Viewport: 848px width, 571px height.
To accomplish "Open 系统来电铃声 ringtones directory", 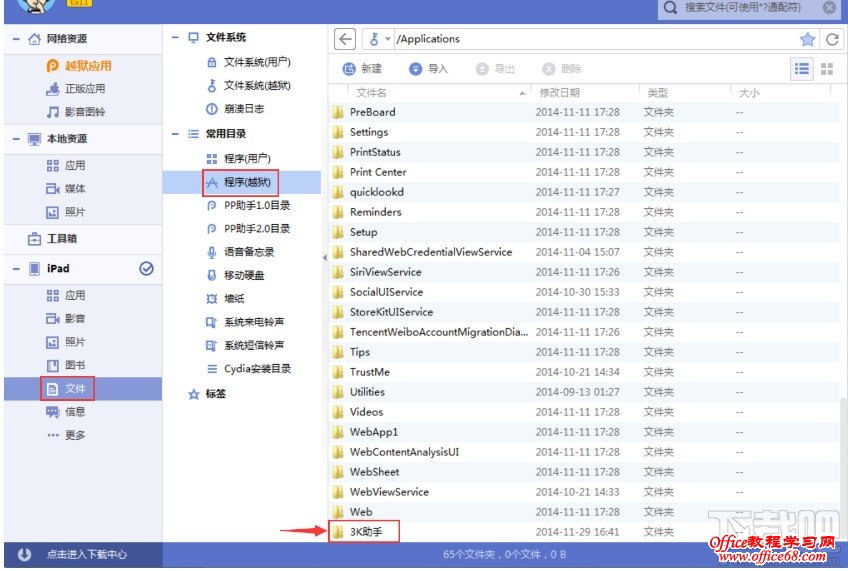I will click(x=245, y=322).
